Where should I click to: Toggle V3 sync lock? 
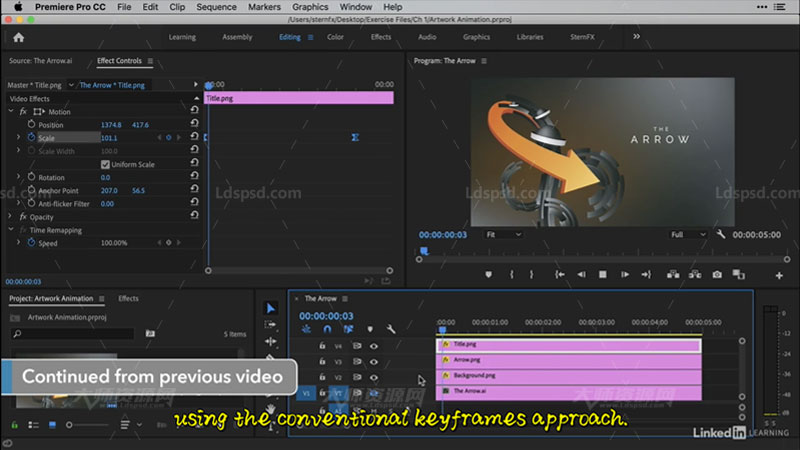click(357, 361)
